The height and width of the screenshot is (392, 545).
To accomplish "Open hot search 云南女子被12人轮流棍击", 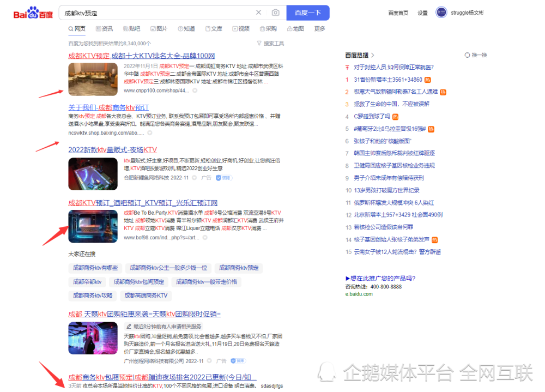I will click(397, 252).
